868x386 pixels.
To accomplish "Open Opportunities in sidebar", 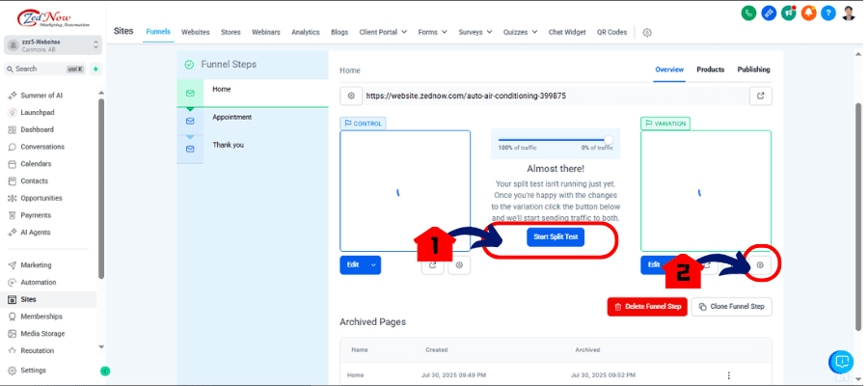I will 41,198.
